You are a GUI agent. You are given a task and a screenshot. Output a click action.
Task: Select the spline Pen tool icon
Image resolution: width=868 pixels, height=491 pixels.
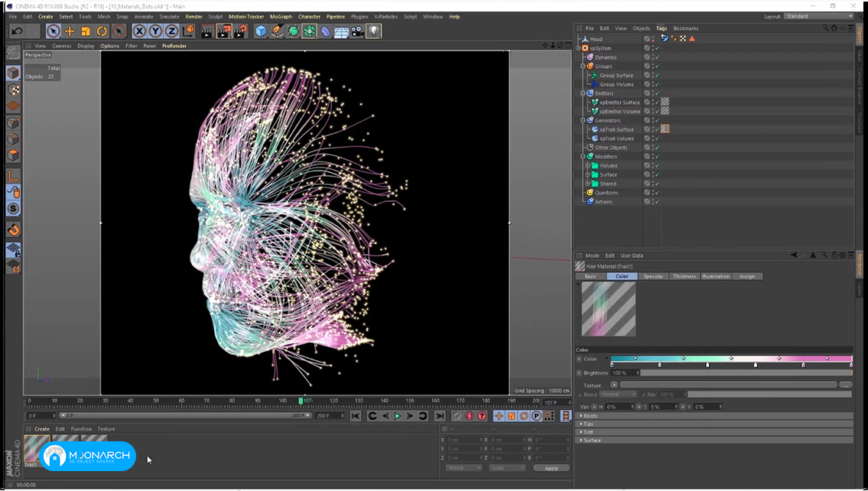click(x=277, y=31)
